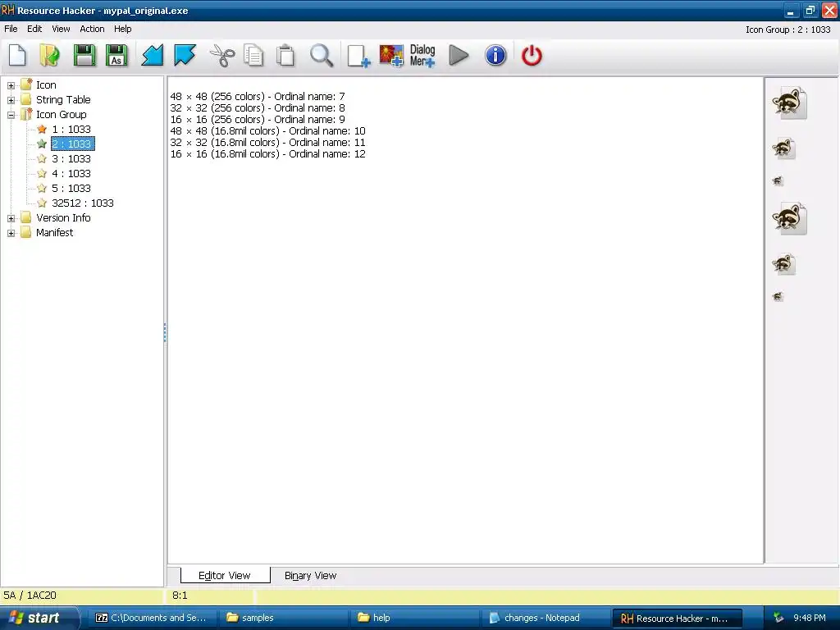Open the Help menu
Viewport: 840px width, 630px height.
[x=123, y=29]
